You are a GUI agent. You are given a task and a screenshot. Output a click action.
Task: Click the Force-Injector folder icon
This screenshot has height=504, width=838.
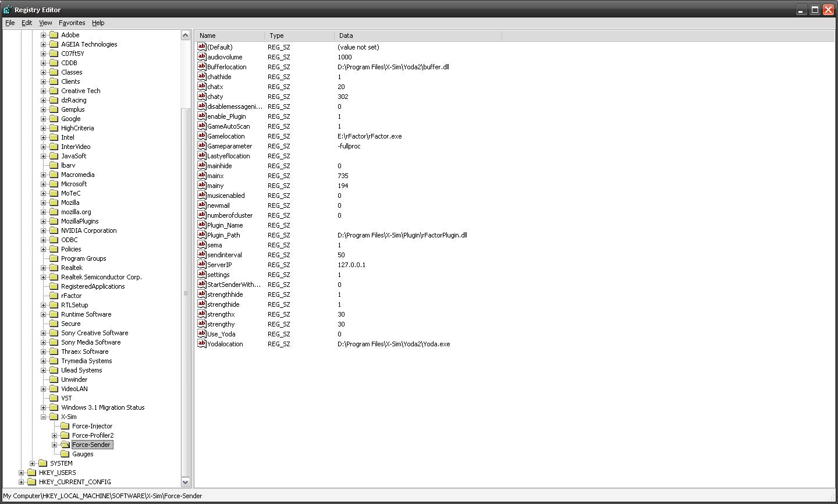[65, 426]
